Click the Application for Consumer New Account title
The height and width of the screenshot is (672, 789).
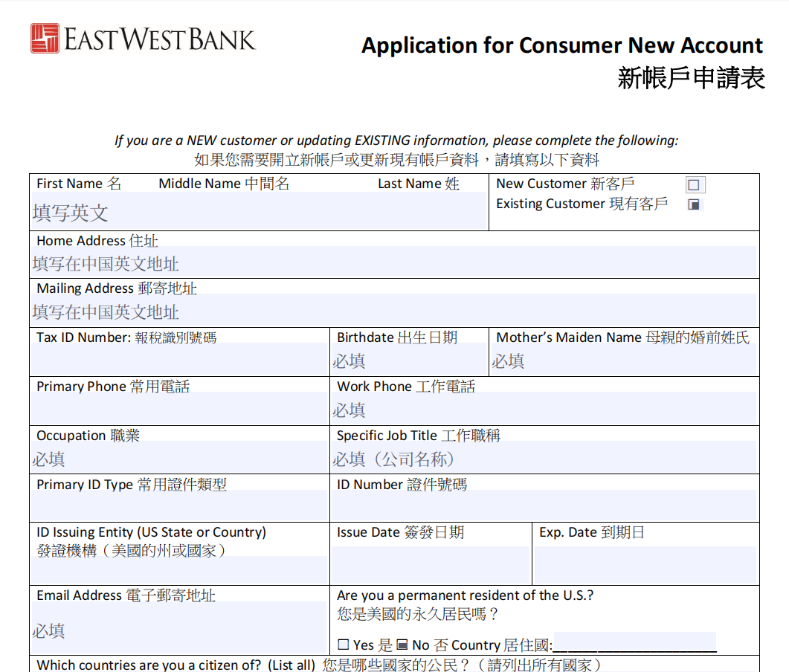(x=562, y=45)
